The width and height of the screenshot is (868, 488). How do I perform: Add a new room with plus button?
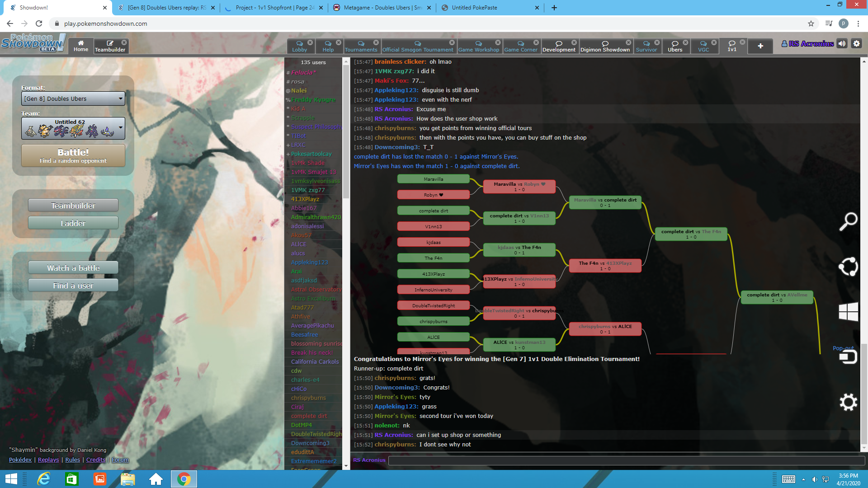point(760,46)
